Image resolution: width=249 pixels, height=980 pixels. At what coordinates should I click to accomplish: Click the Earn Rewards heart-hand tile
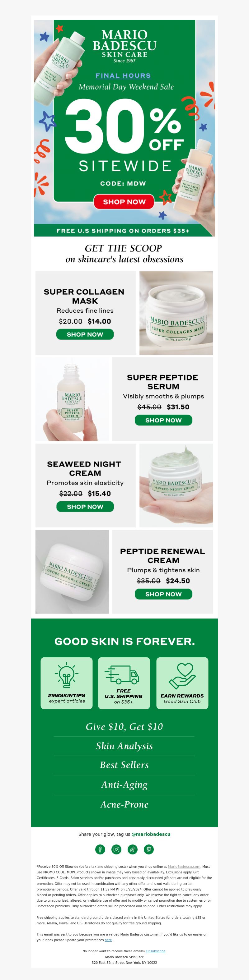[182, 683]
